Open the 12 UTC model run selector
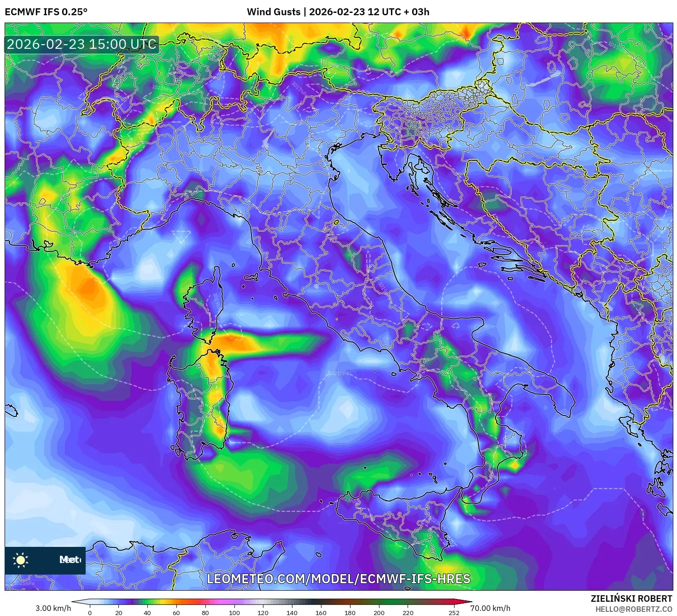This screenshot has height=616, width=677. 384,13
